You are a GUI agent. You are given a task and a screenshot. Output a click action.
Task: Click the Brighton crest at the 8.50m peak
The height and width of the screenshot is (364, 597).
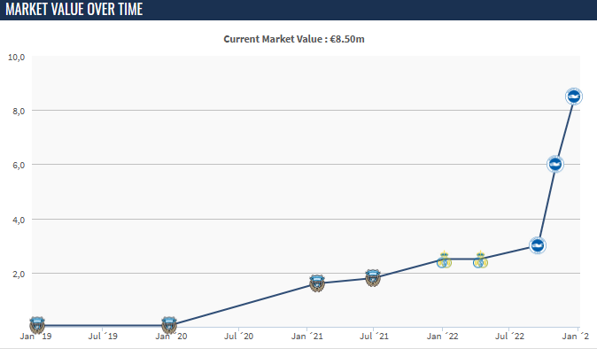(x=574, y=96)
